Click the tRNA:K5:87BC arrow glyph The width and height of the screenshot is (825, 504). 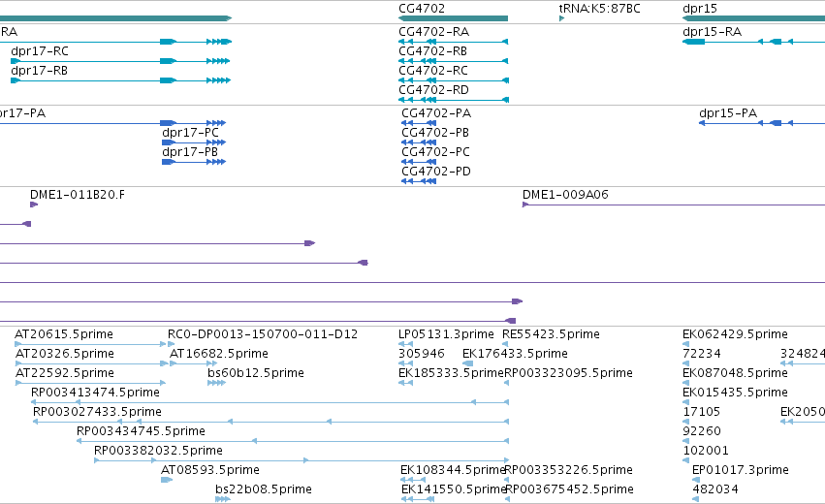pos(561,18)
